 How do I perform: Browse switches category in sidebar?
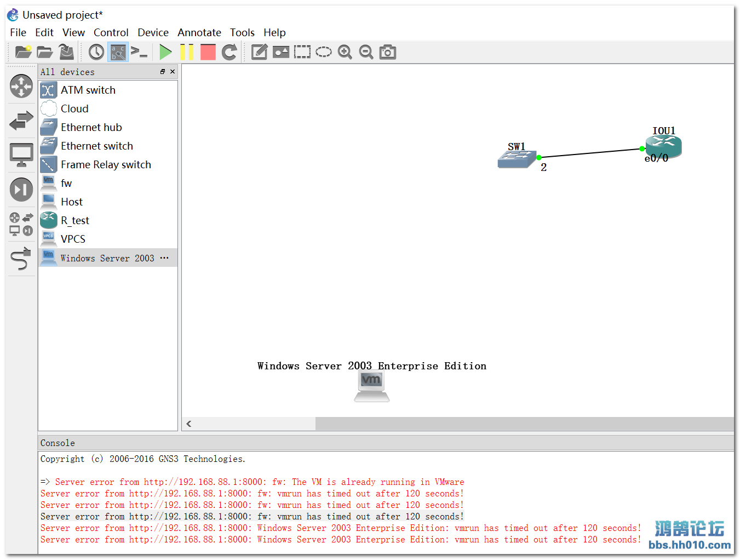click(21, 121)
